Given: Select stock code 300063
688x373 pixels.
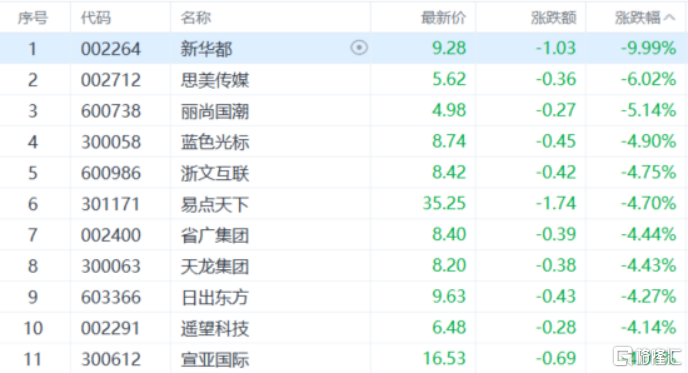Looking at the screenshot, I should pyautogui.click(x=111, y=266).
